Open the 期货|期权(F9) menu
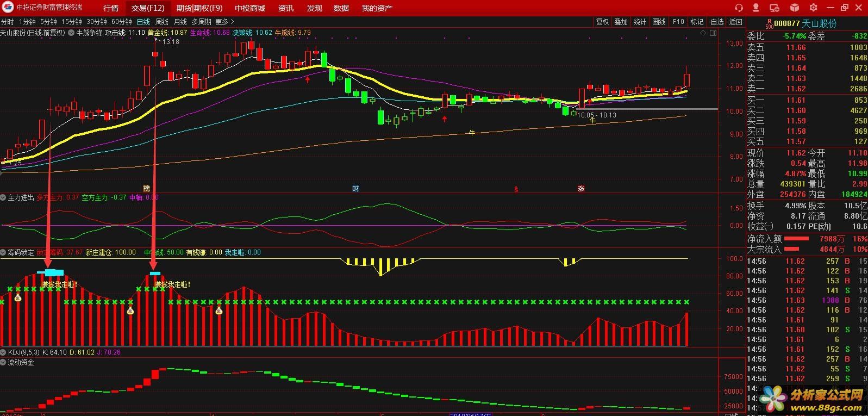 tap(199, 8)
